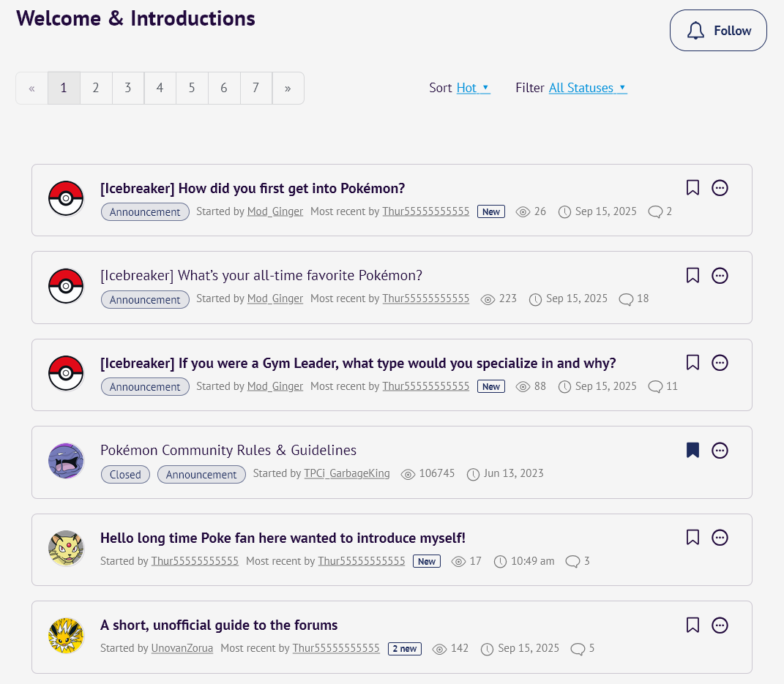The height and width of the screenshot is (684, 784).
Task: Click Jolteon avatar on unofficial guide thread
Action: [66, 636]
